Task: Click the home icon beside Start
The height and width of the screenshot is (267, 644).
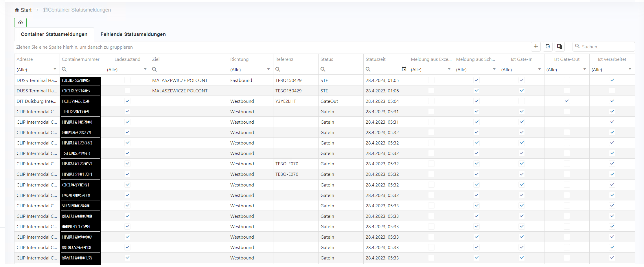Action: (17, 10)
